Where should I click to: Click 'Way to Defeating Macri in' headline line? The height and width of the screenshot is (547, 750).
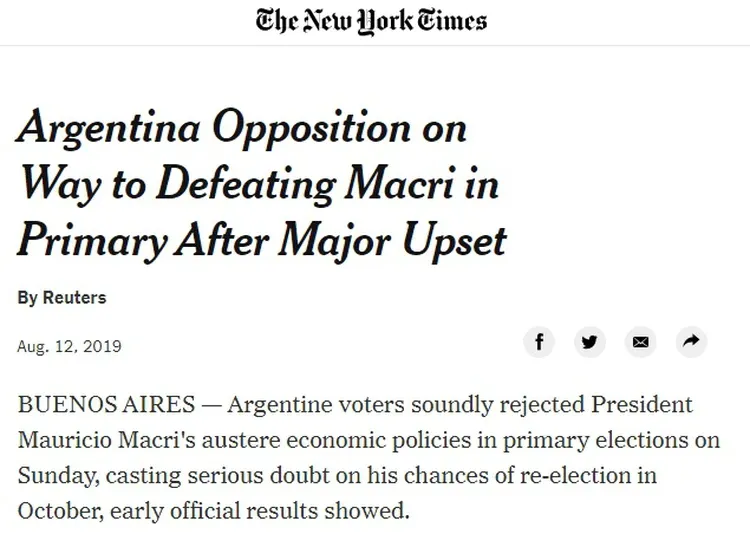258,186
